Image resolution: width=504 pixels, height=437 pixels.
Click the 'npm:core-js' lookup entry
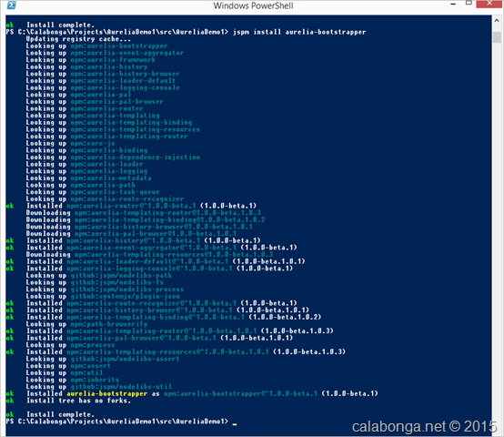coord(93,143)
